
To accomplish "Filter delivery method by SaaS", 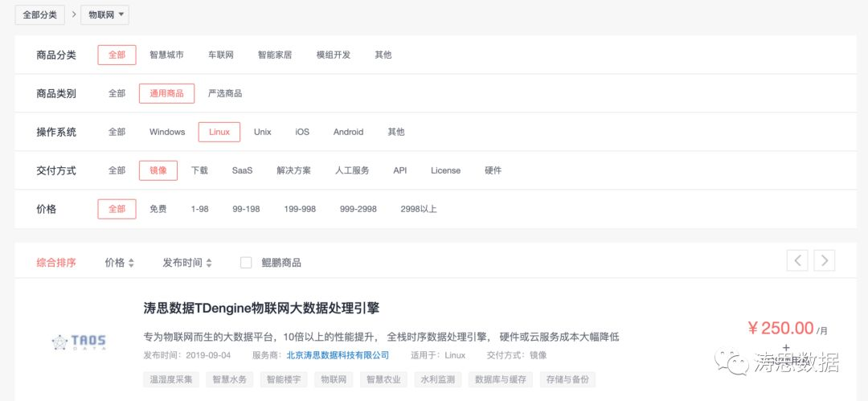I will click(x=242, y=170).
